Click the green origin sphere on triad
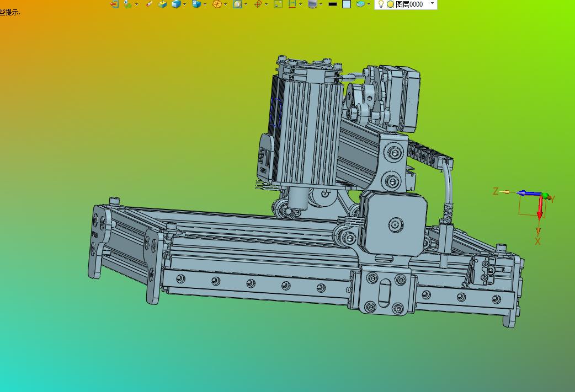This screenshot has width=575, height=392. point(545,196)
